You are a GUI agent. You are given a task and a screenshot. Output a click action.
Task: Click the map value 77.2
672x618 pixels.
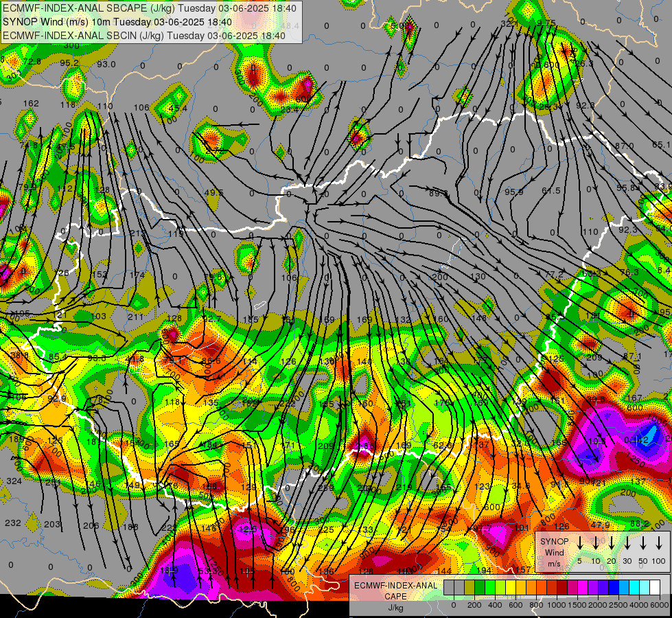pos(555,274)
